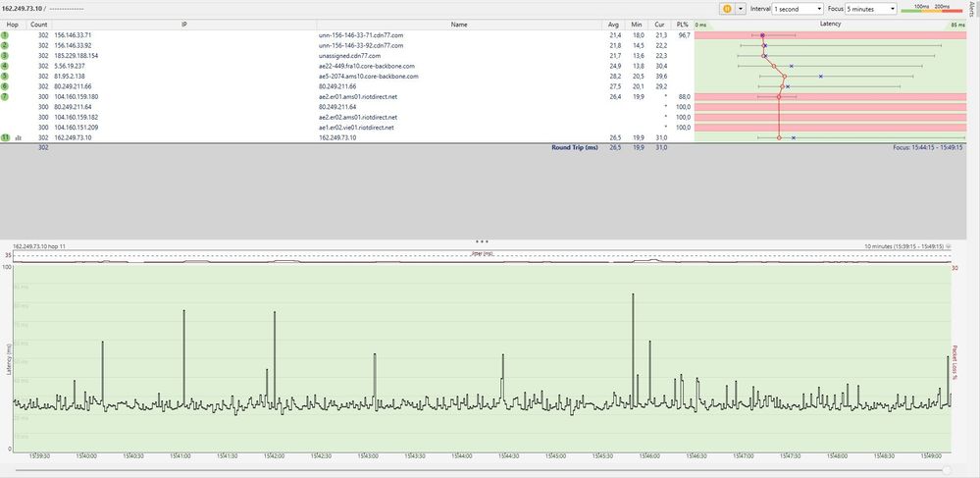The width and height of the screenshot is (980, 478).
Task: Pause tracing with the orange pause button
Action: (x=727, y=9)
